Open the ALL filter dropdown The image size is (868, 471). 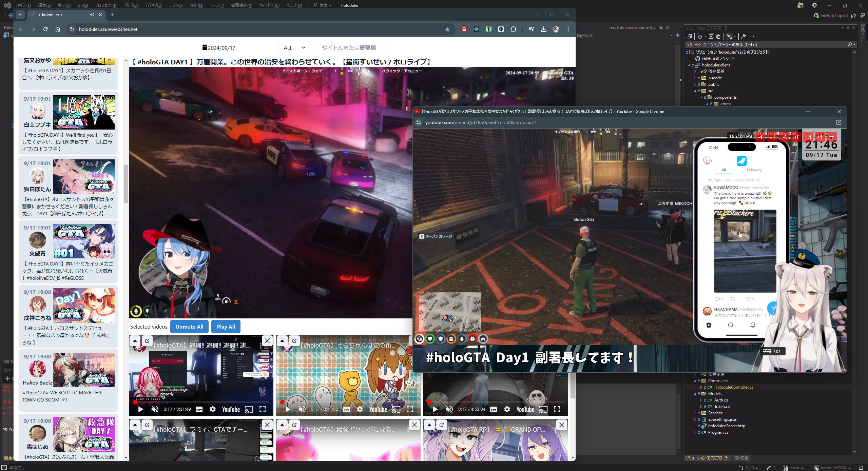(x=294, y=47)
